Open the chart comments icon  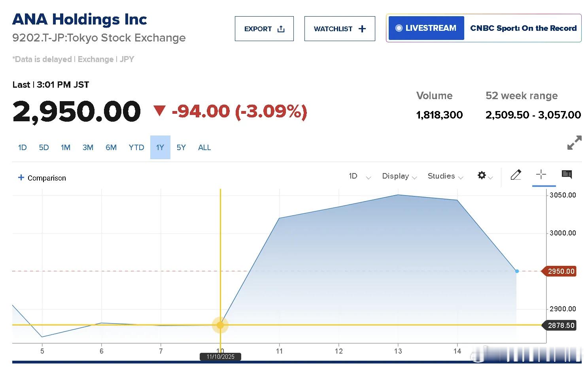coord(567,174)
